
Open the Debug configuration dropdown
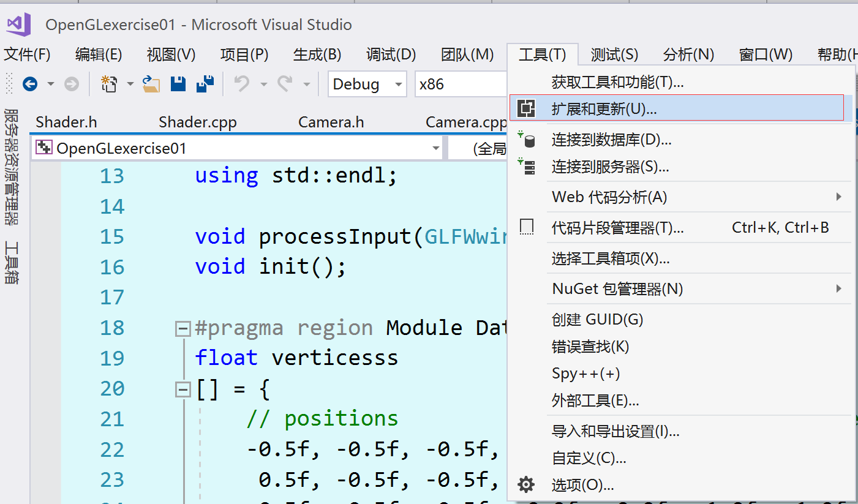[367, 84]
